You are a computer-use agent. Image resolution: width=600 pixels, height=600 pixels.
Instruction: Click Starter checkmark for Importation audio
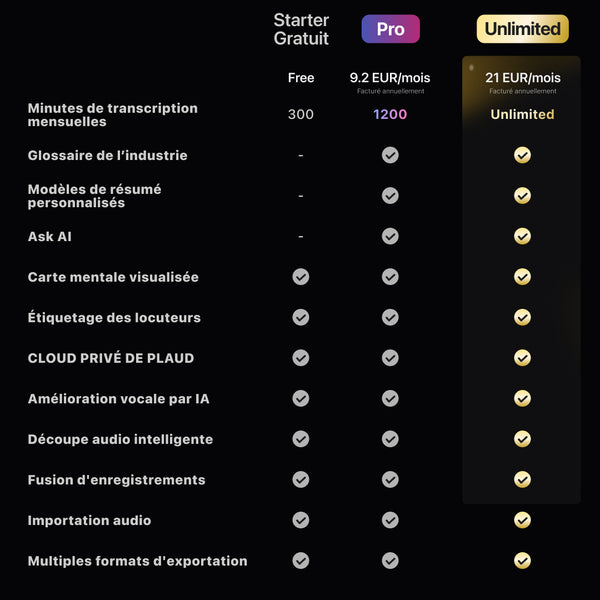click(x=301, y=520)
